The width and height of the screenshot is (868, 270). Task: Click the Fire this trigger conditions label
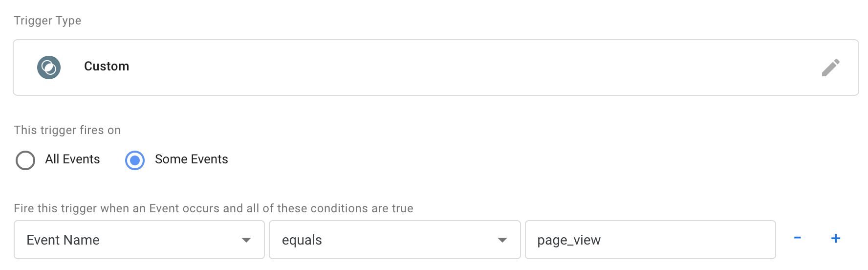(214, 208)
